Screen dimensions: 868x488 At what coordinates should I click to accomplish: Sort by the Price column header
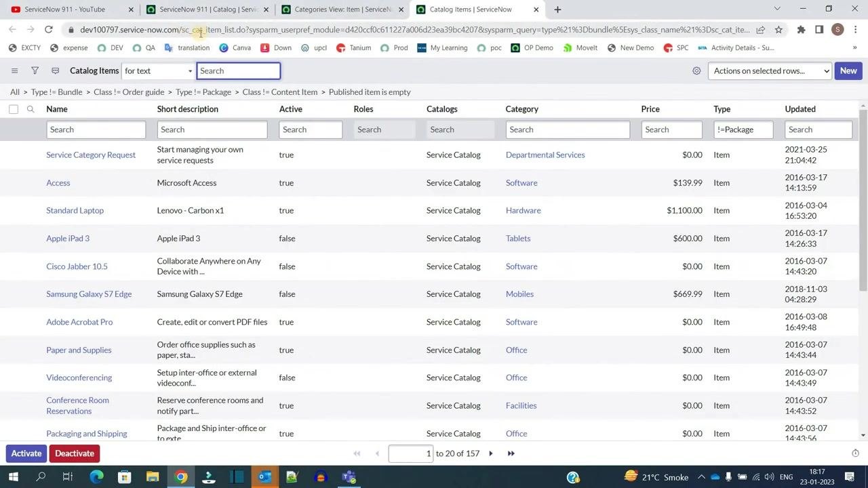pyautogui.click(x=650, y=109)
